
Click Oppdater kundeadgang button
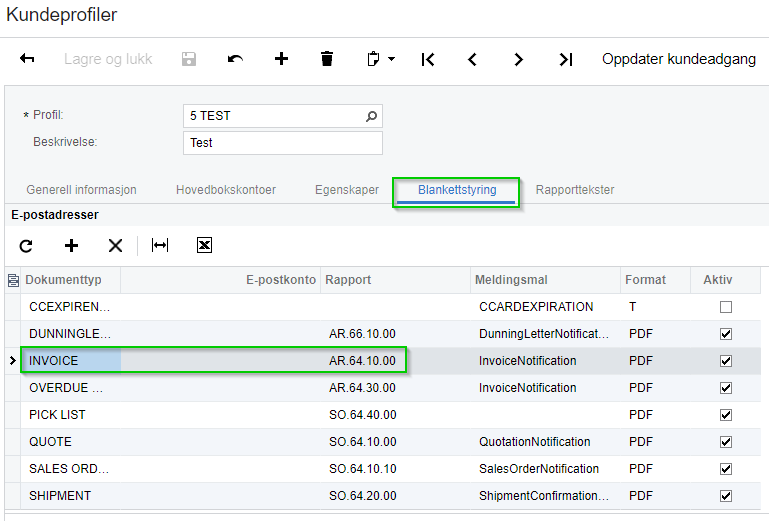point(679,59)
